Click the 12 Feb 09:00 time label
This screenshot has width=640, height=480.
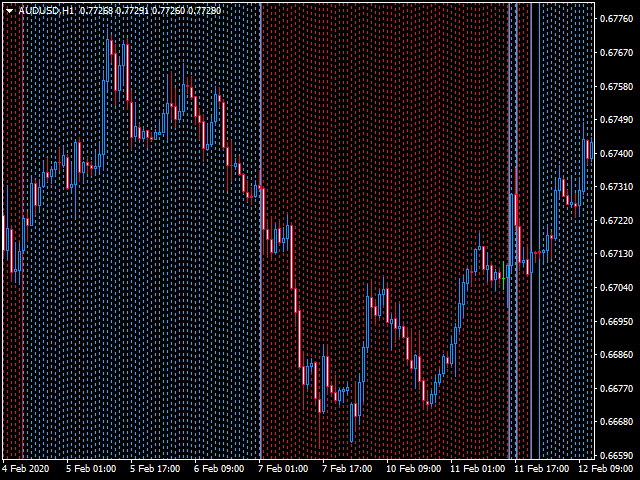pos(606,469)
